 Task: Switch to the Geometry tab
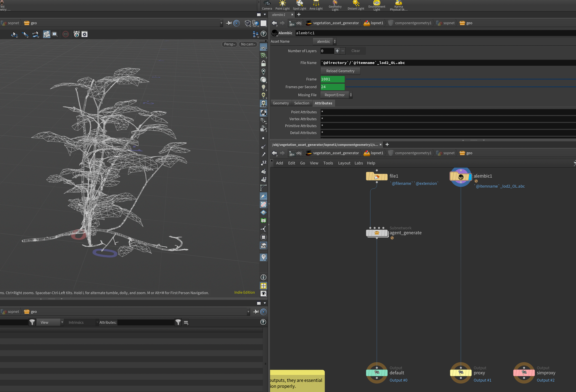click(x=281, y=103)
